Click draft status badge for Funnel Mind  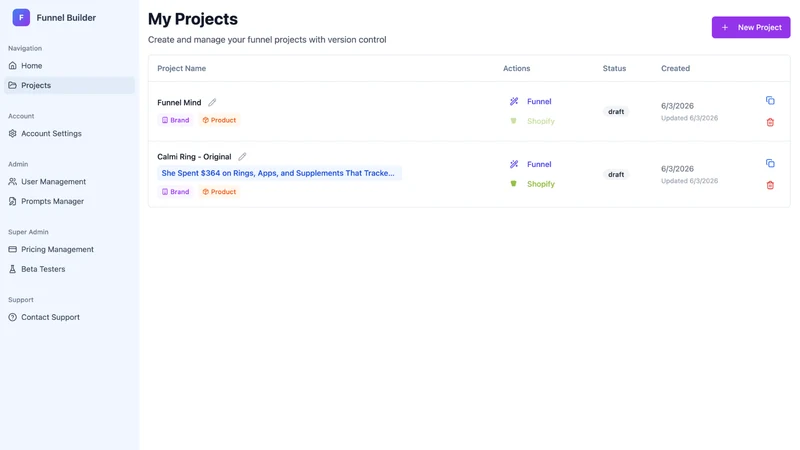616,112
